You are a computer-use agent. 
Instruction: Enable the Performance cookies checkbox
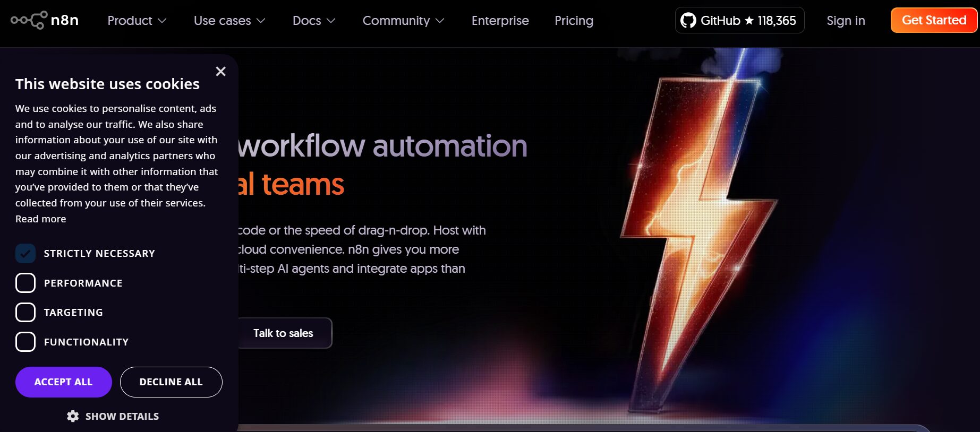tap(25, 283)
